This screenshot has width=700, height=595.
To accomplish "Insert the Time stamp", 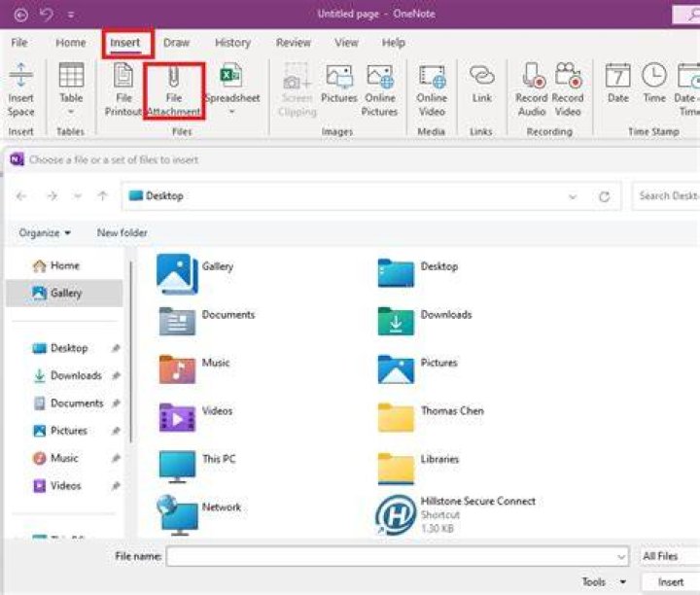I will [654, 84].
